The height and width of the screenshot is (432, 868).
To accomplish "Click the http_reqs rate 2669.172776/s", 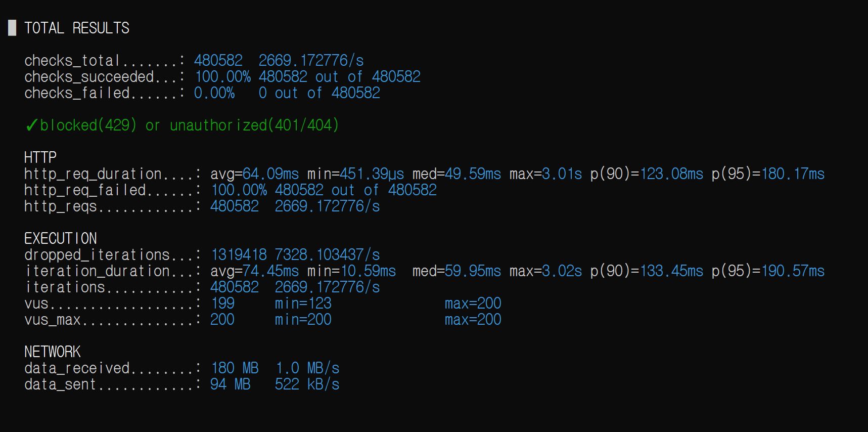I will click(x=327, y=206).
